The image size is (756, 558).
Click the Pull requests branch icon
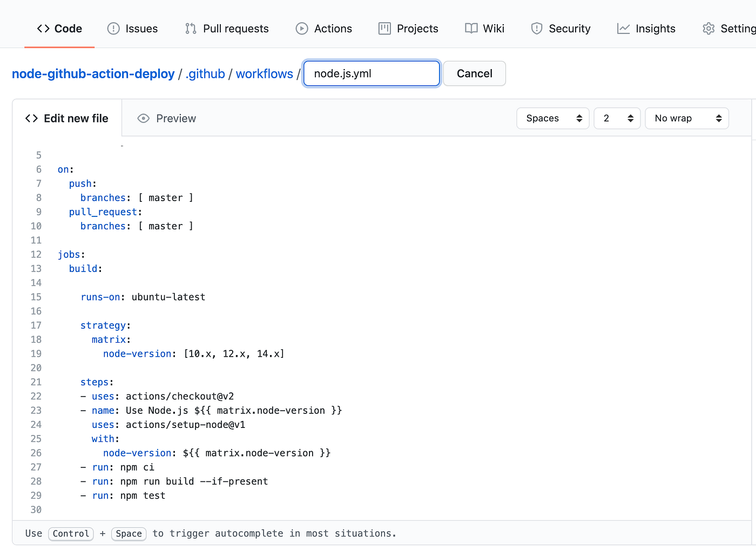tap(190, 28)
